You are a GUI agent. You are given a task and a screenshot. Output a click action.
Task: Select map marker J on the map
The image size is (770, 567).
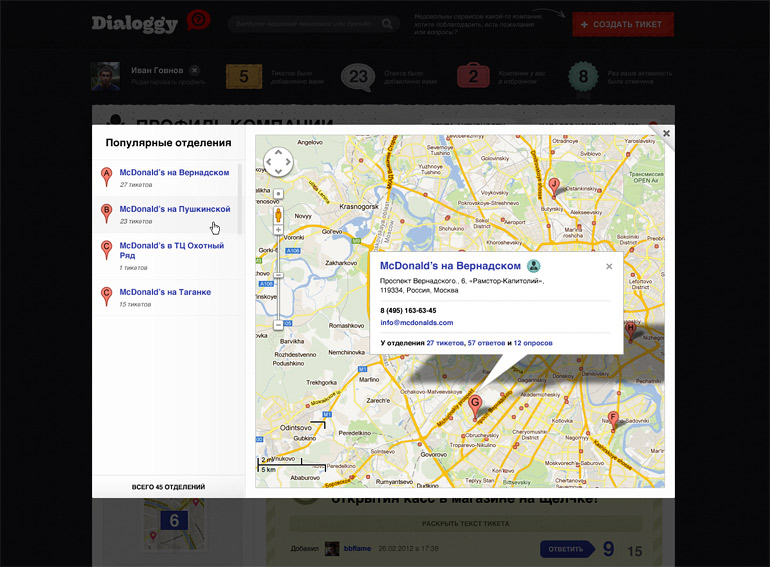tap(554, 188)
